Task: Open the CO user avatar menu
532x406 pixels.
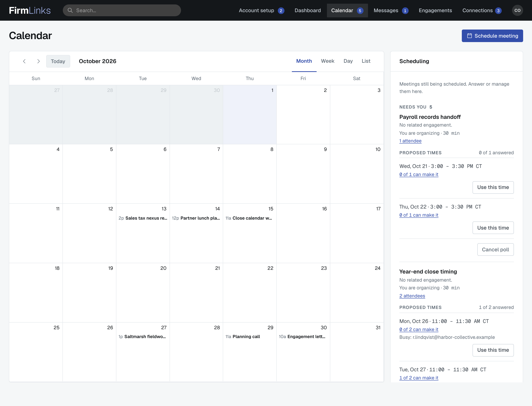Action: (517, 10)
